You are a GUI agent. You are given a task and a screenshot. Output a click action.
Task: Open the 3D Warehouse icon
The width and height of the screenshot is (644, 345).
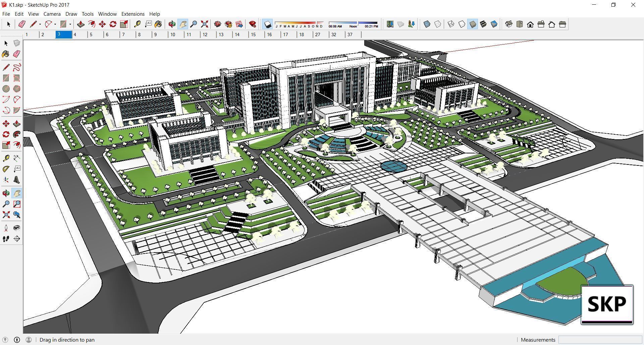pos(218,24)
